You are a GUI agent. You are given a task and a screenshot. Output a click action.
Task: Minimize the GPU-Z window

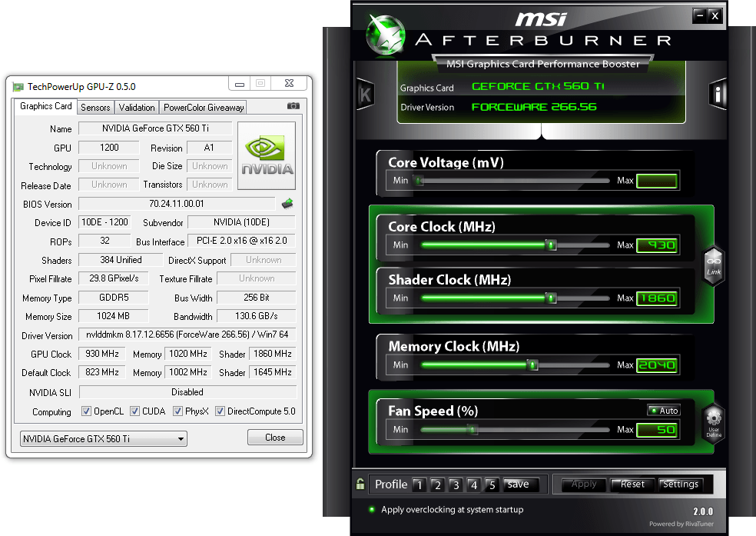click(x=240, y=84)
